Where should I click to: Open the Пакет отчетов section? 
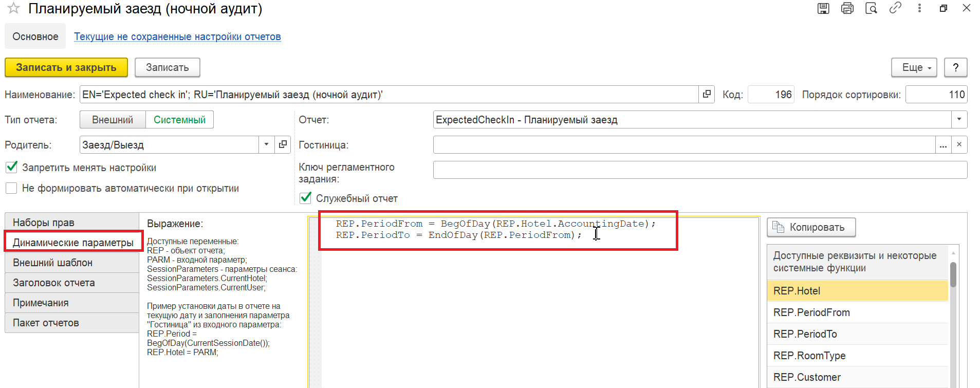pyautogui.click(x=72, y=323)
